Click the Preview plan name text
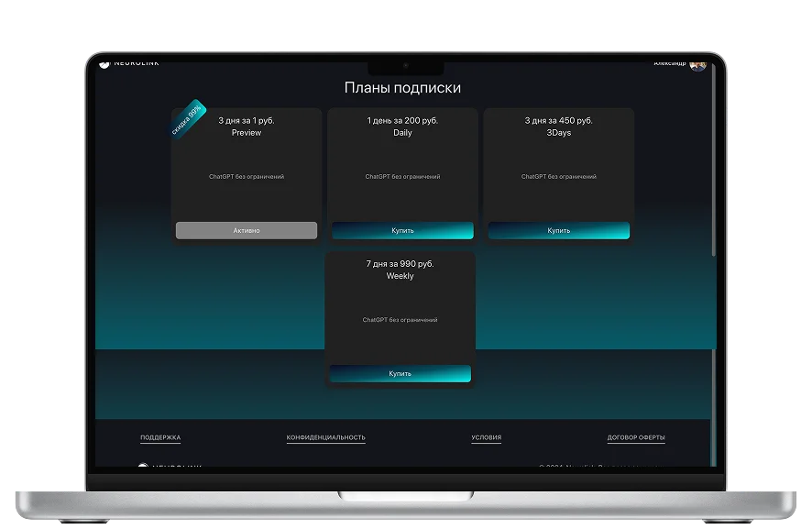 click(x=247, y=133)
